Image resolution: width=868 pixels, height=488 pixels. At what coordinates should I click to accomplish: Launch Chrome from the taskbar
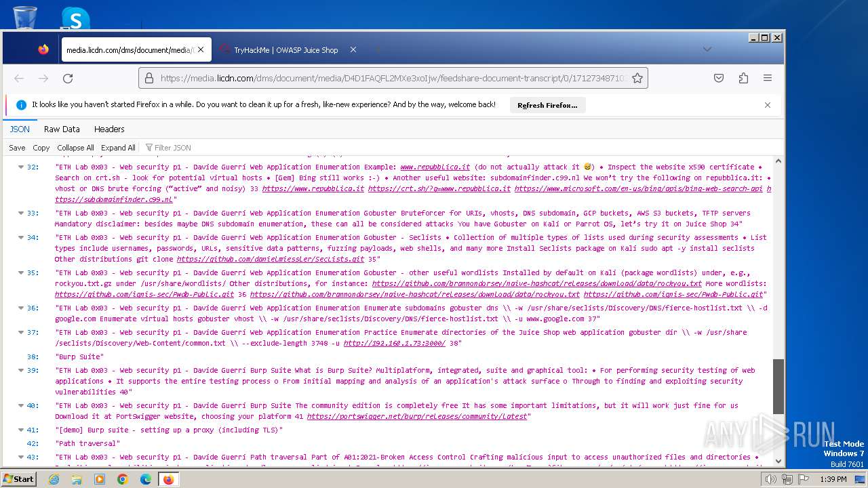click(x=123, y=479)
